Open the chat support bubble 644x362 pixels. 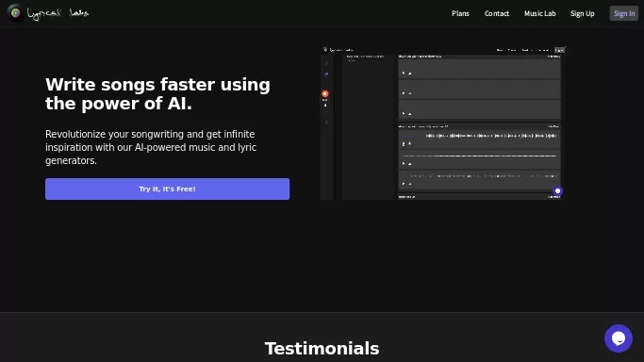tap(619, 338)
